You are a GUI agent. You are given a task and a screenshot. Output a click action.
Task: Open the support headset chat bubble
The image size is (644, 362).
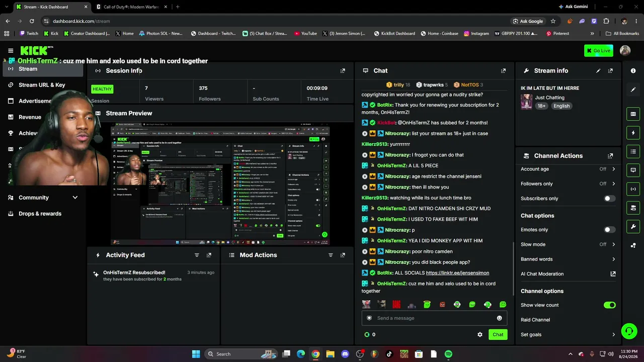[629, 331]
